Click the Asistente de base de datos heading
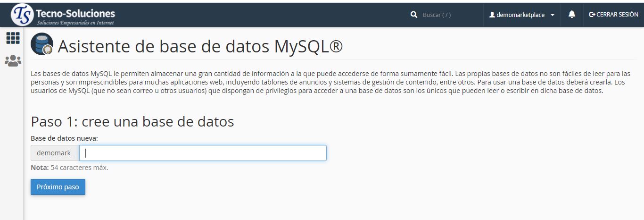 [x=200, y=46]
